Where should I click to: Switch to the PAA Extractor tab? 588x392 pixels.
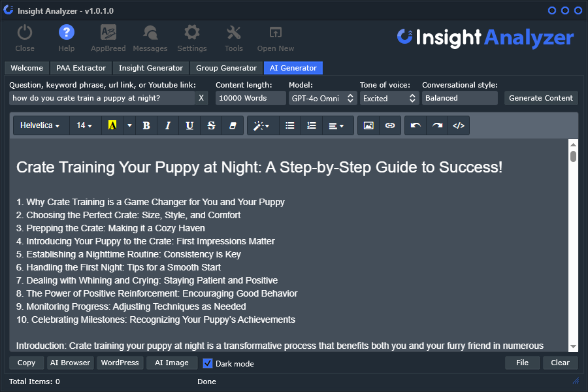[81, 68]
